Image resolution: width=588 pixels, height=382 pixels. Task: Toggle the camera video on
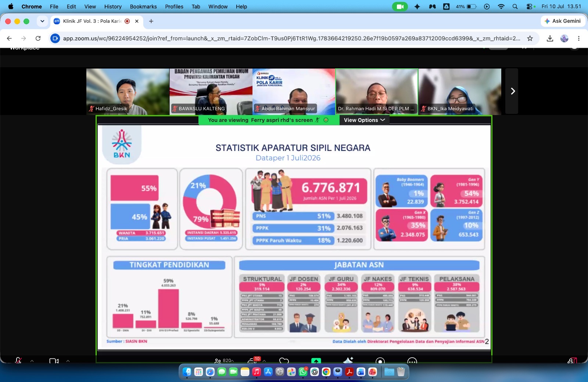coord(54,361)
